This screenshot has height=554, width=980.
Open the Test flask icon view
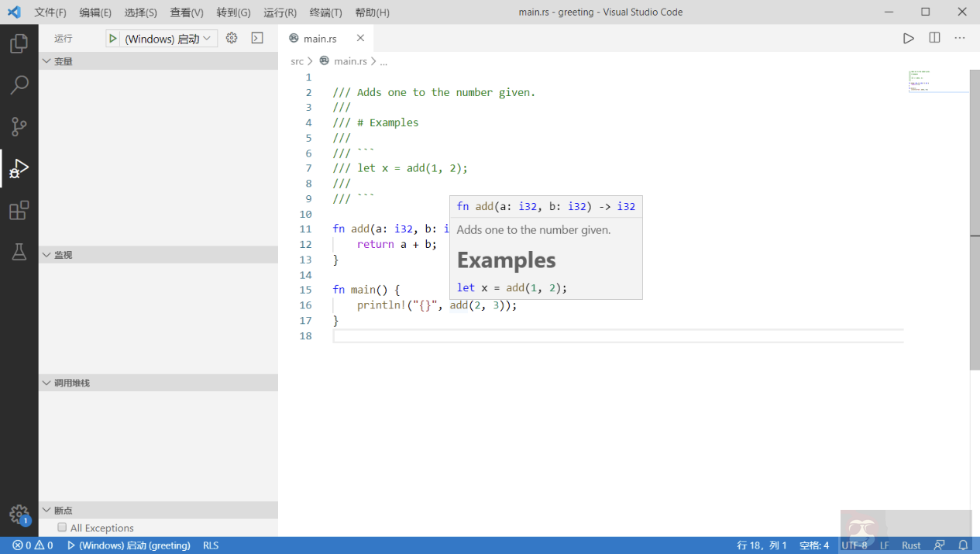pyautogui.click(x=19, y=252)
